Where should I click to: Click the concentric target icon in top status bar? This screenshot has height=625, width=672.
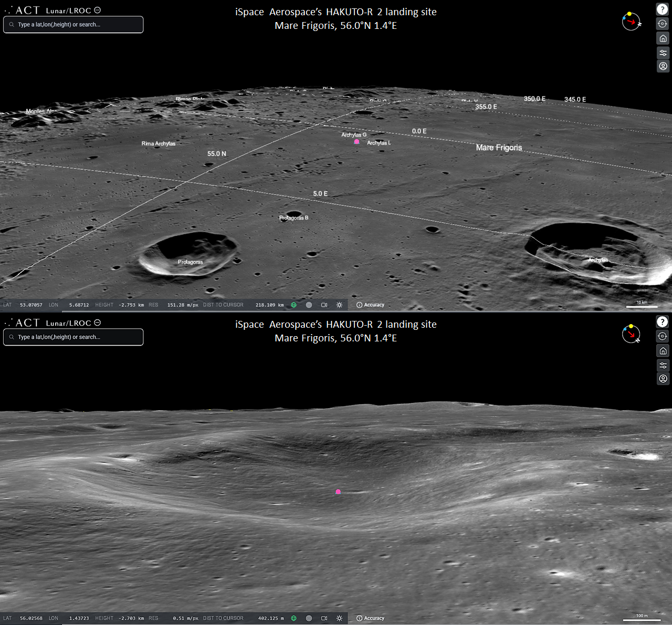click(x=309, y=305)
